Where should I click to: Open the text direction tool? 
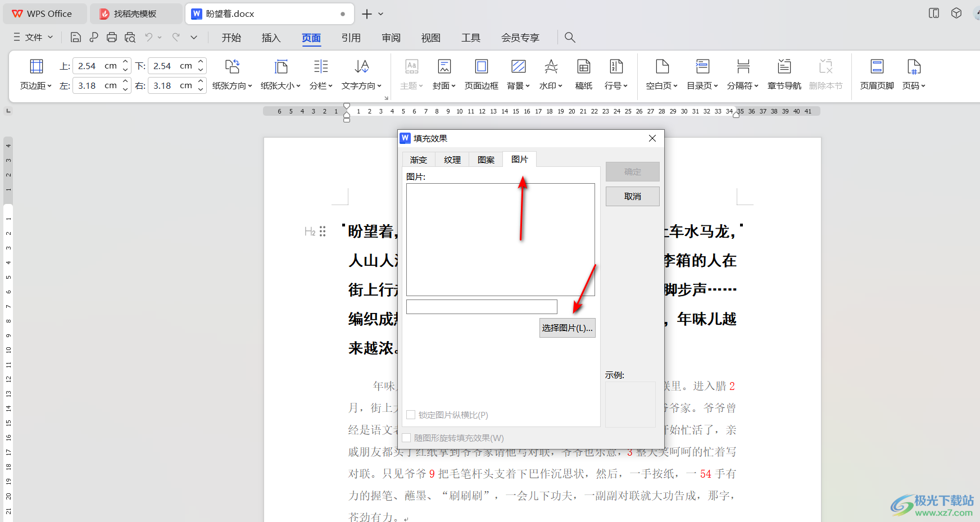coord(361,74)
